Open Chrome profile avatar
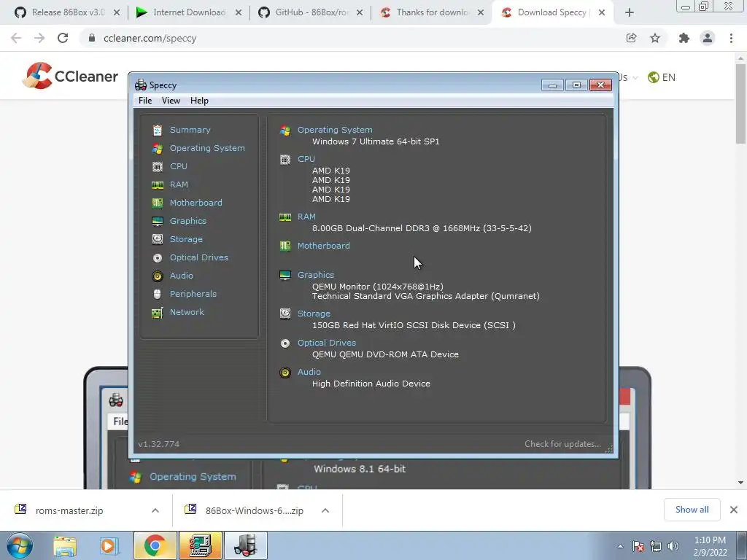 [708, 38]
